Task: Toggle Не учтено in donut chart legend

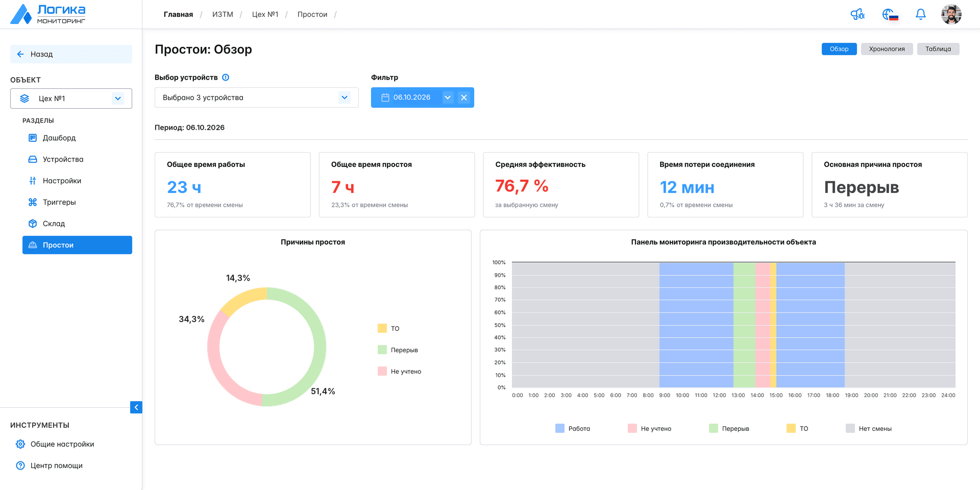Action: click(x=399, y=371)
